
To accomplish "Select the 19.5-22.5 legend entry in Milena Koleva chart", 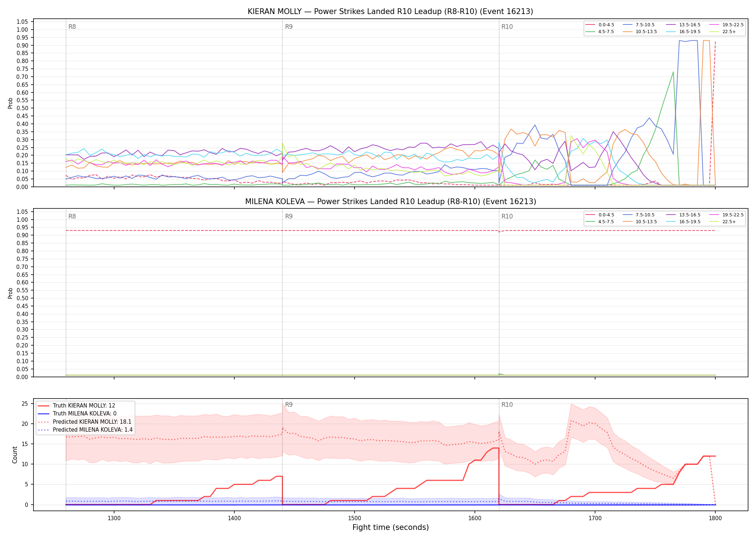I will pos(726,215).
